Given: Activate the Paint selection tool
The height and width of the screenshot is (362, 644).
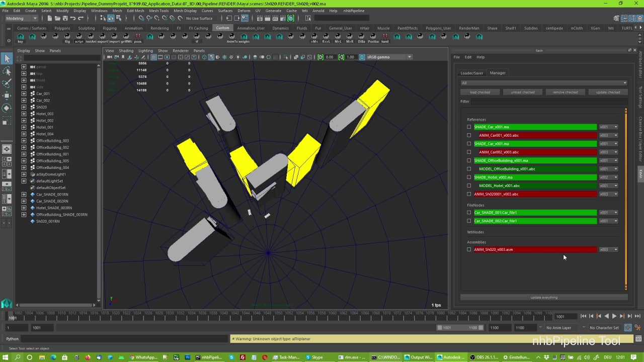Looking at the screenshot, I should [7, 83].
